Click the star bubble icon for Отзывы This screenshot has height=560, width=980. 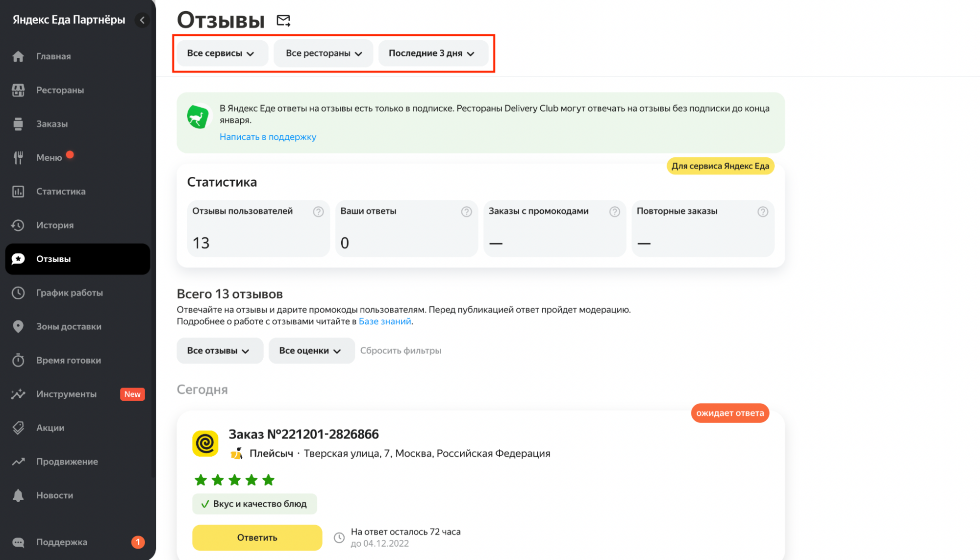click(x=18, y=259)
